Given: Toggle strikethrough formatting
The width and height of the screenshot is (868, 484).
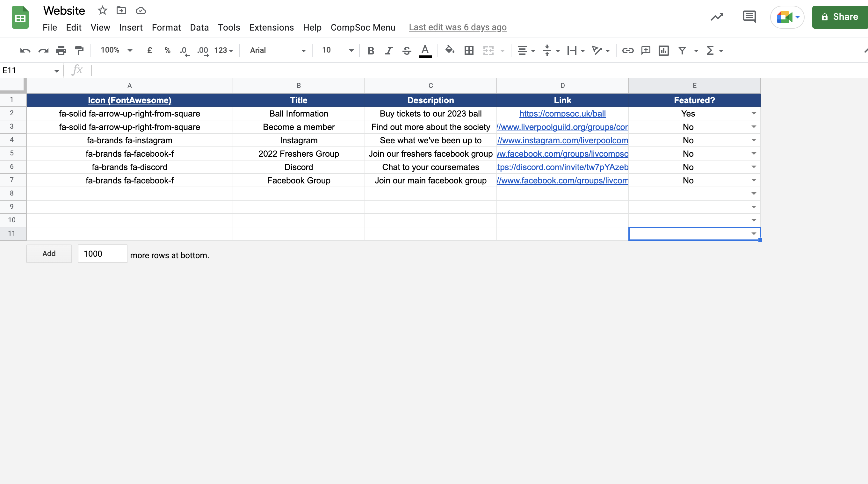Looking at the screenshot, I should pos(406,51).
